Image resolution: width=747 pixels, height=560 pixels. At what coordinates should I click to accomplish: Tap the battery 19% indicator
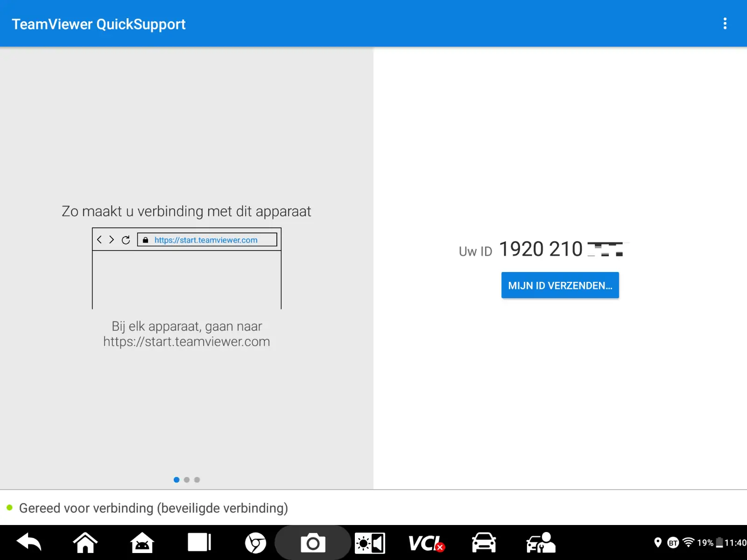click(x=710, y=543)
